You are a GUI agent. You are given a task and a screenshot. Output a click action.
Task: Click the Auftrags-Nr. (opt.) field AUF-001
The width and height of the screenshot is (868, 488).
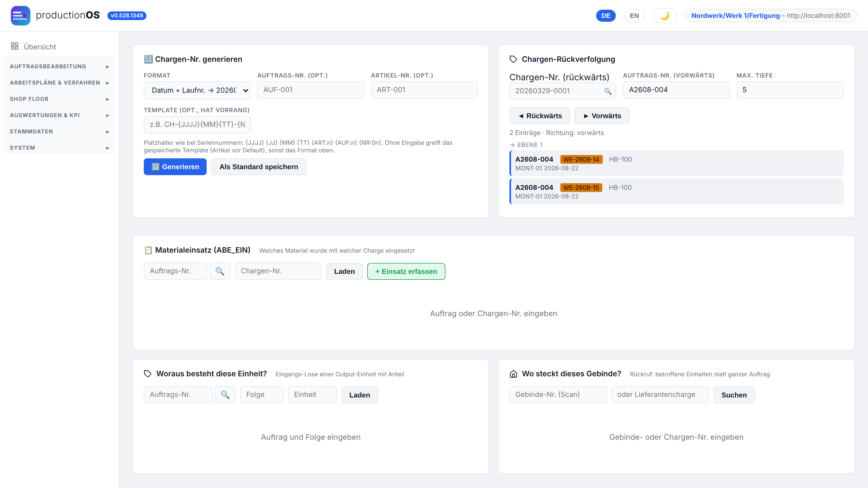[311, 90]
